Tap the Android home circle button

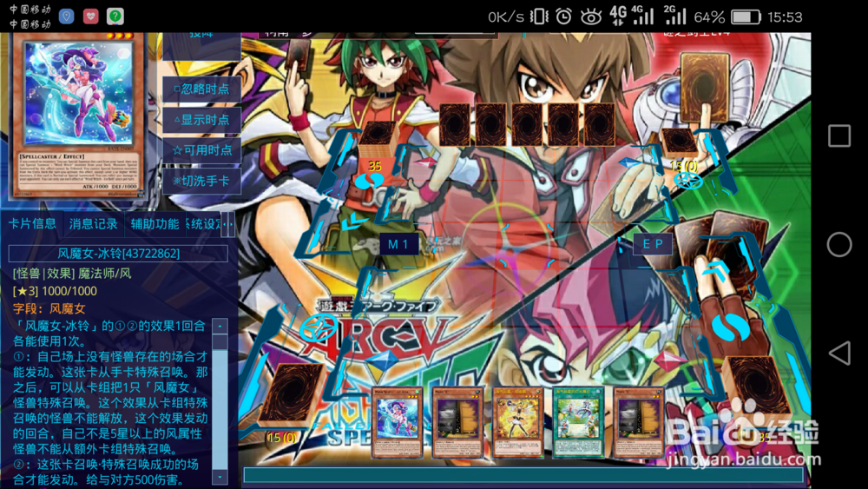839,244
